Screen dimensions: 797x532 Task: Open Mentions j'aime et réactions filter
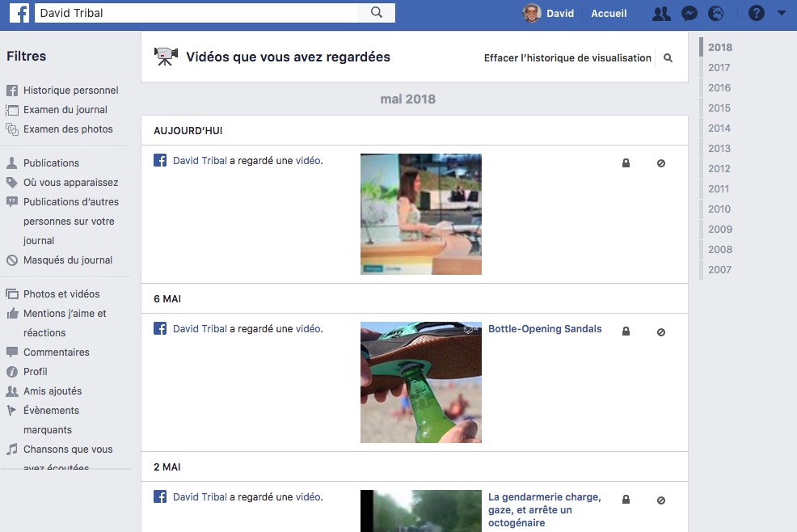pyautogui.click(x=56, y=323)
